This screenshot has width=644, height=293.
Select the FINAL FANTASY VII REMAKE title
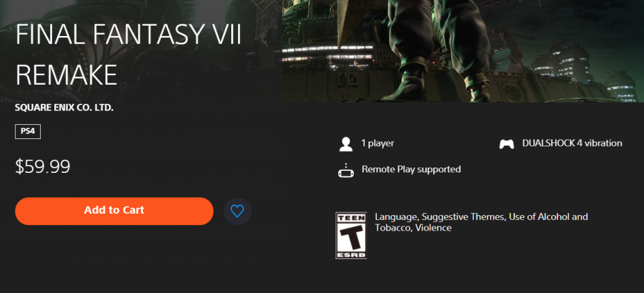click(x=128, y=55)
